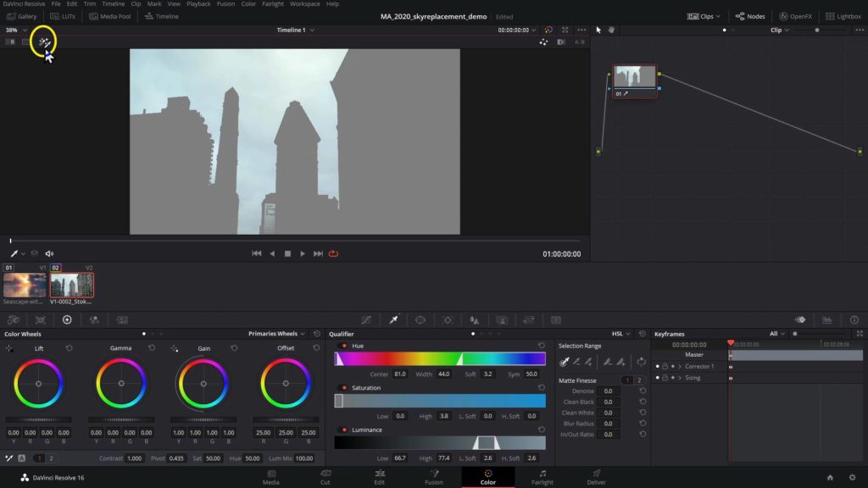Reset the Hue qualifier with the reset icon
The height and width of the screenshot is (488, 868).
[x=541, y=346]
